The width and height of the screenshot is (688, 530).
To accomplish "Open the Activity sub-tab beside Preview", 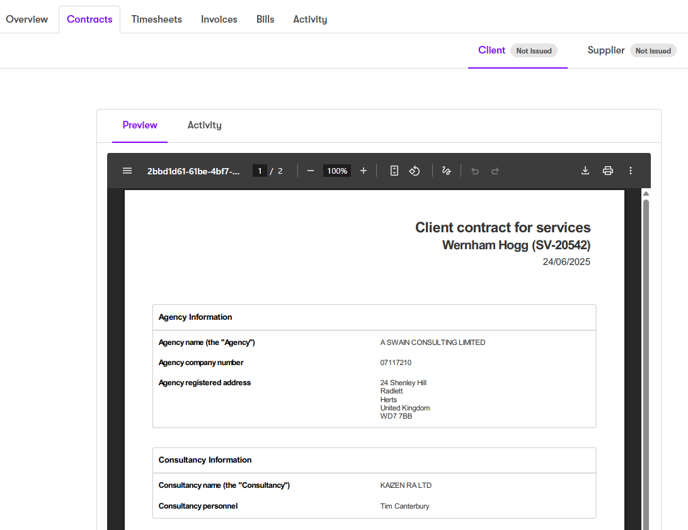I will [204, 125].
